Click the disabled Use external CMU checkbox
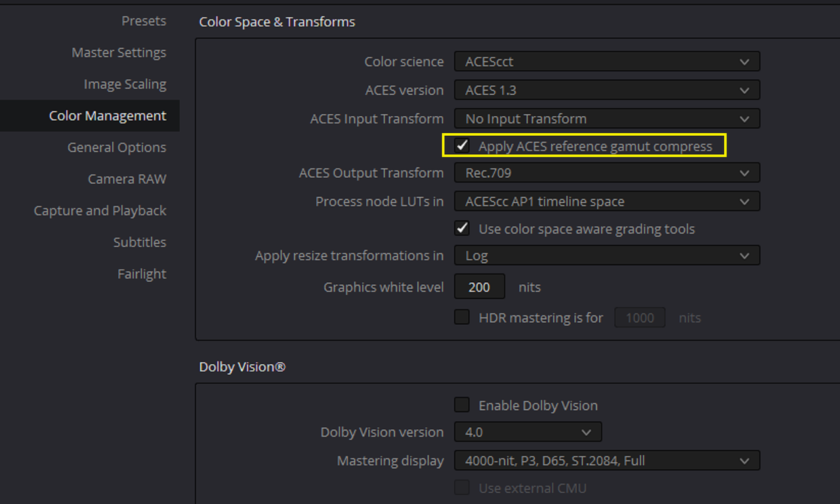The image size is (840, 504). click(x=463, y=488)
